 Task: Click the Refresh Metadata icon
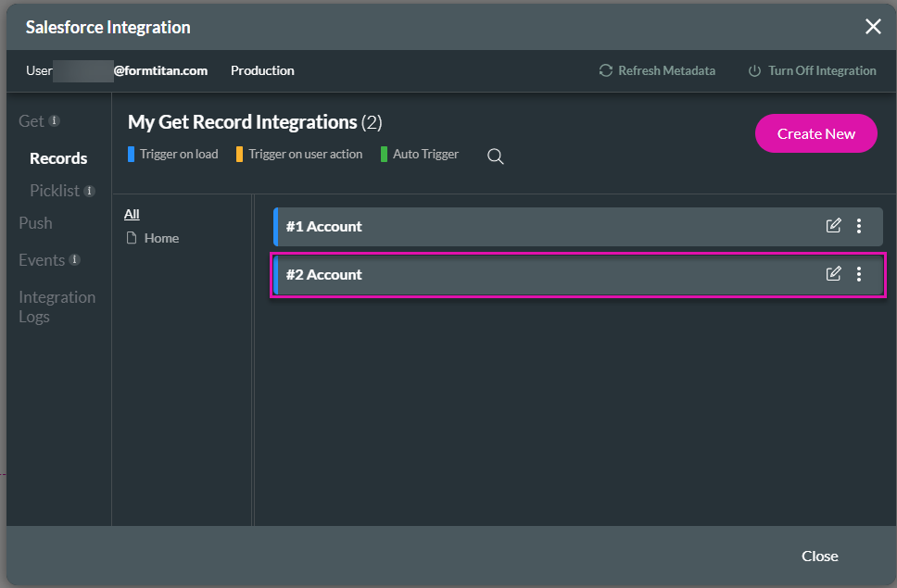pyautogui.click(x=605, y=70)
